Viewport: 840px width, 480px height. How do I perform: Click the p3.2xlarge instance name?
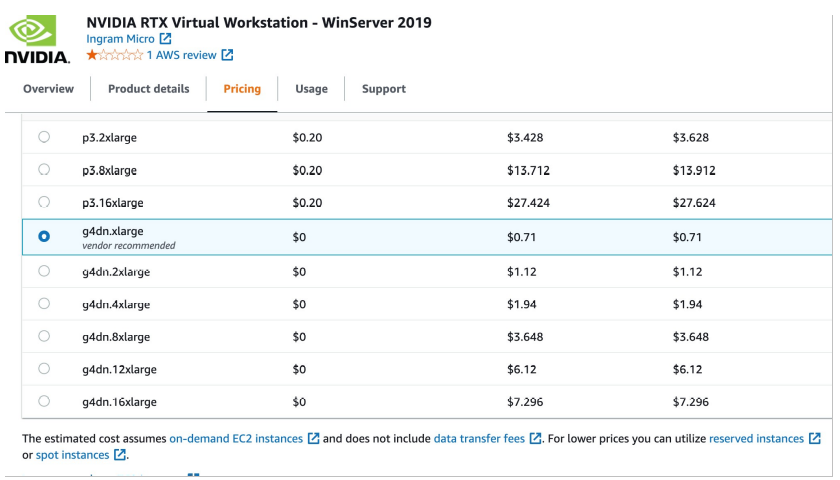click(x=109, y=138)
